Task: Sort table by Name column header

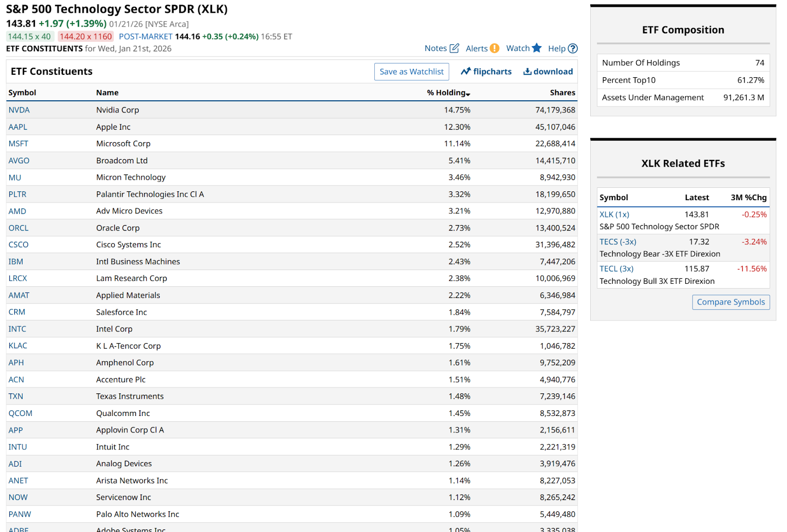Action: [x=107, y=93]
